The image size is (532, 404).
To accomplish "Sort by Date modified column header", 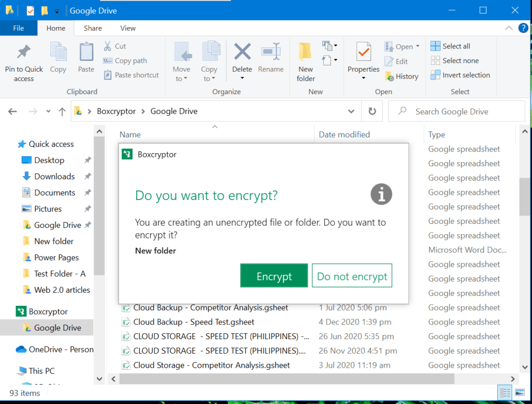I will click(344, 134).
